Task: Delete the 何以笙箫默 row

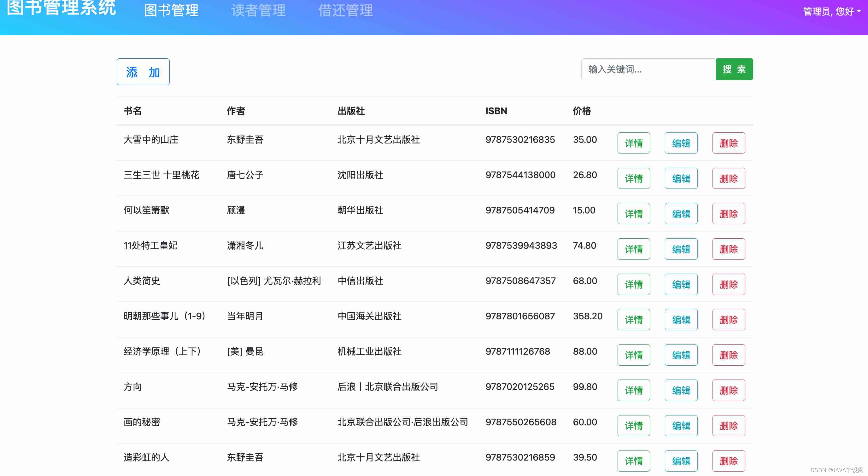Action: [x=728, y=214]
